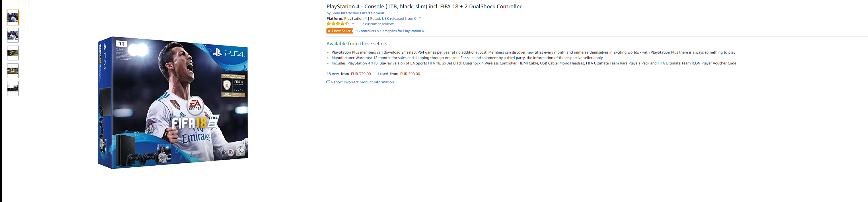Click the #1 Best Seller badge
Image resolution: width=868 pixels, height=202 pixels.
tap(339, 31)
